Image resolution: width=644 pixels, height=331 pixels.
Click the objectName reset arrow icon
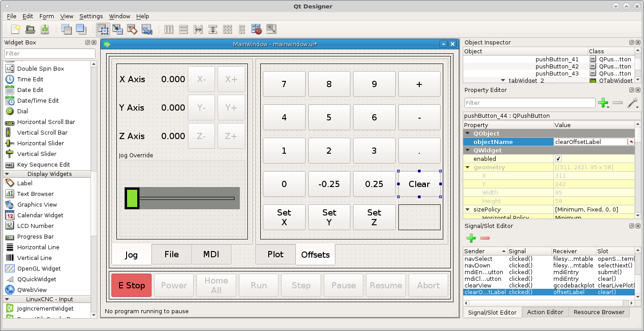click(631, 142)
